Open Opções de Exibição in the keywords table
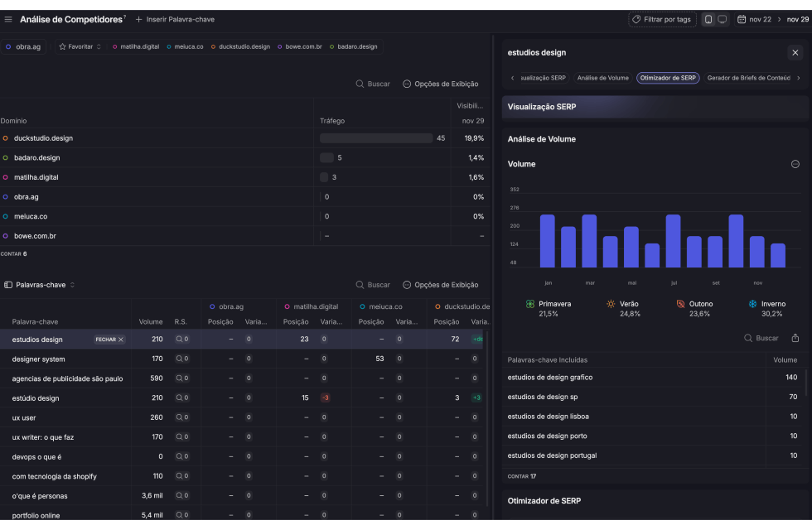This screenshot has height=530, width=812. (440, 285)
